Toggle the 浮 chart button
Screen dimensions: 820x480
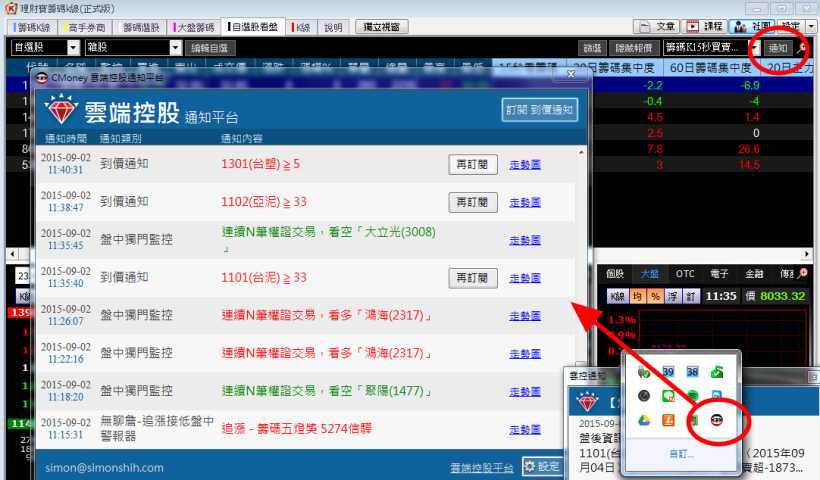tap(673, 296)
